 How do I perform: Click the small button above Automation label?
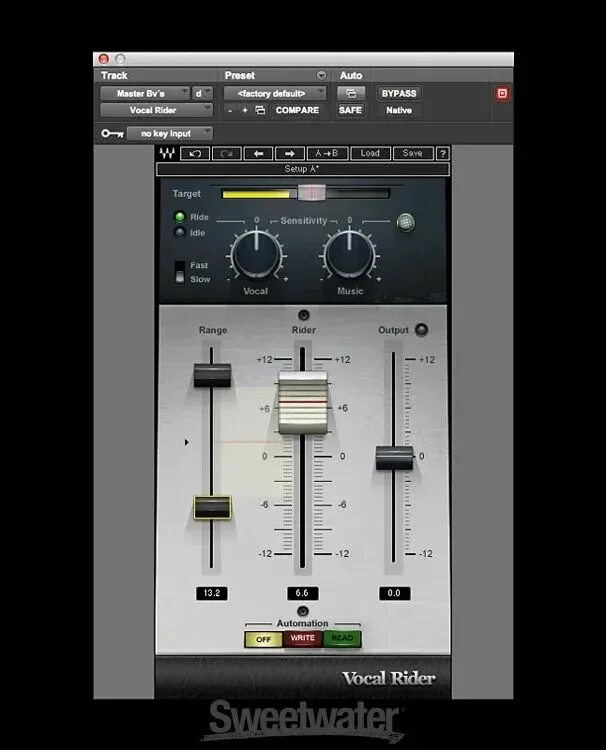pyautogui.click(x=303, y=611)
